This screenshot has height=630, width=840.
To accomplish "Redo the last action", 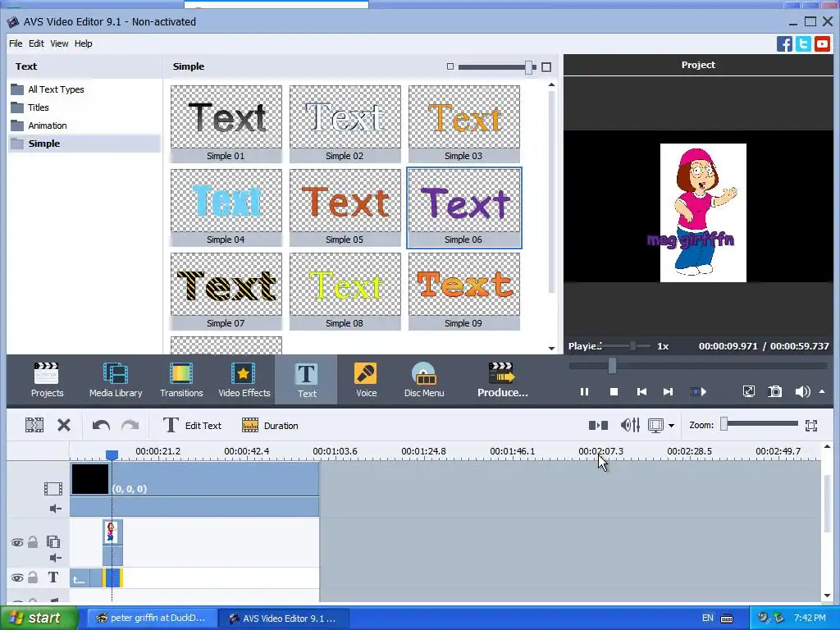I will click(130, 426).
